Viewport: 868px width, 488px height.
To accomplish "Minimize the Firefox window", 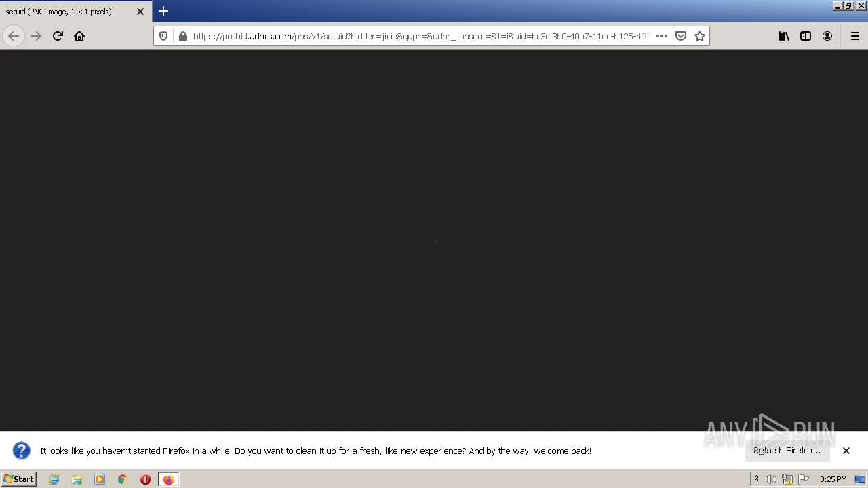I will (x=837, y=5).
